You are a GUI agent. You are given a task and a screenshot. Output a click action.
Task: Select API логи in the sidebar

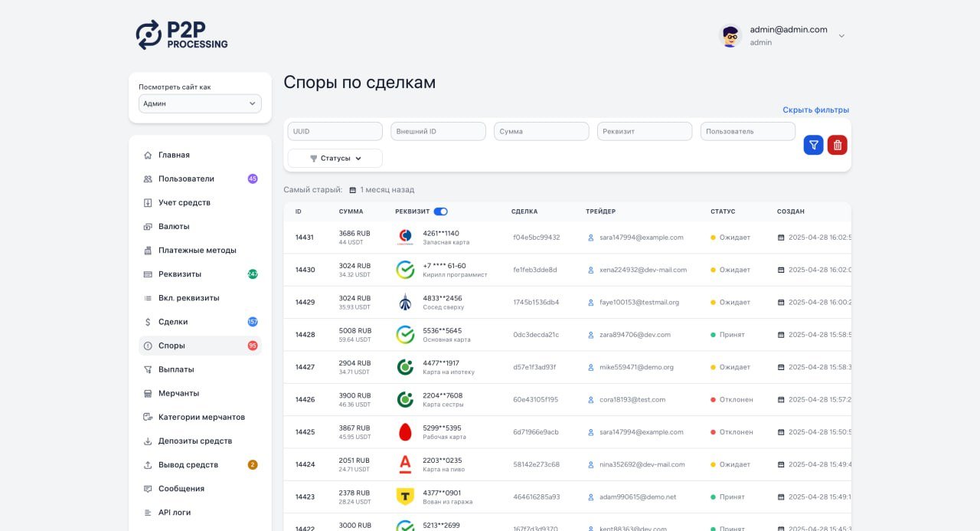click(x=175, y=513)
